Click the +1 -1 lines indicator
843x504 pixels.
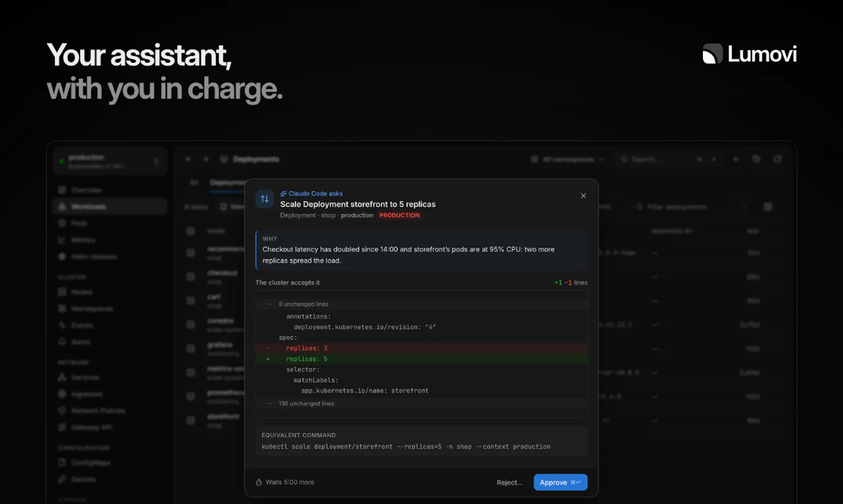[x=571, y=283]
